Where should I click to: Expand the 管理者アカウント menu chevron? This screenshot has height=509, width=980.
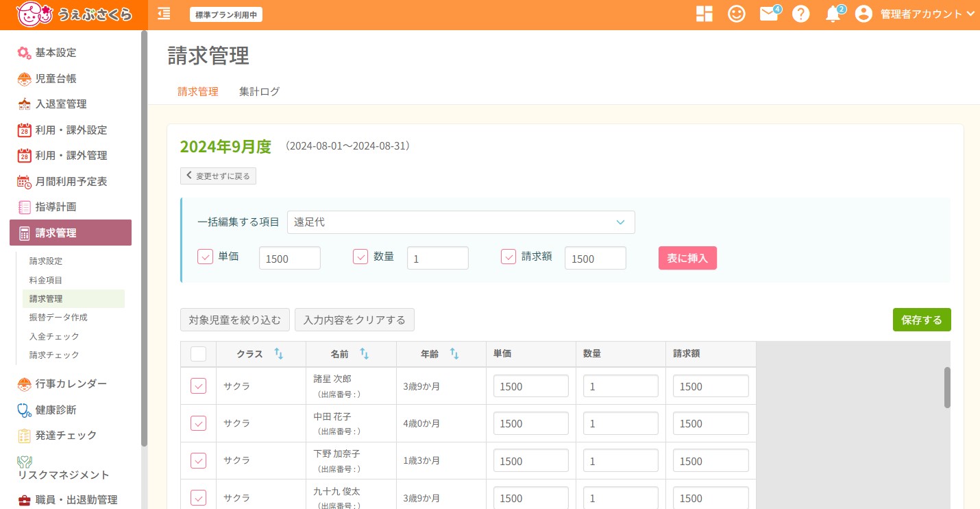click(970, 14)
